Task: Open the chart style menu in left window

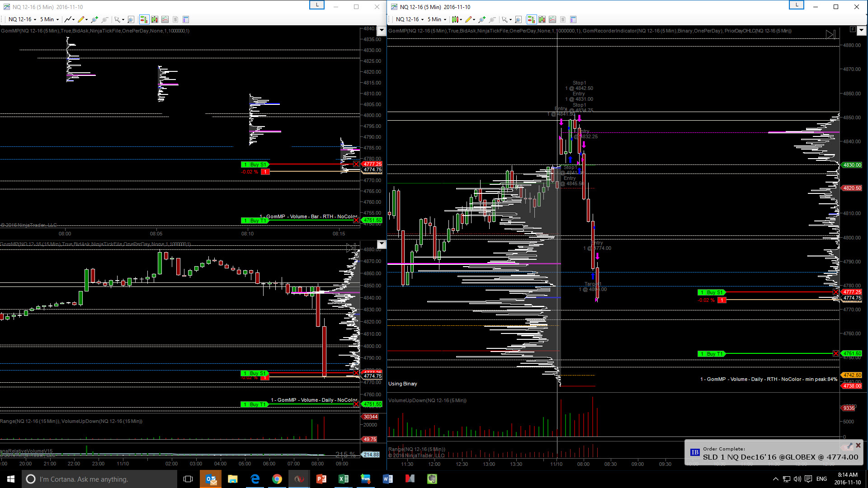Action: pos(69,19)
